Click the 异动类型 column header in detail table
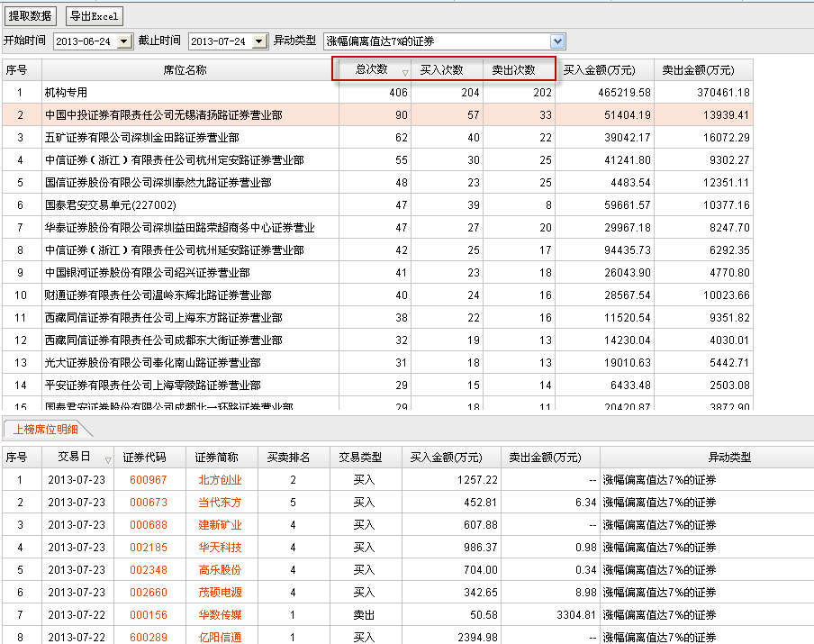Image resolution: width=814 pixels, height=644 pixels. [x=706, y=458]
